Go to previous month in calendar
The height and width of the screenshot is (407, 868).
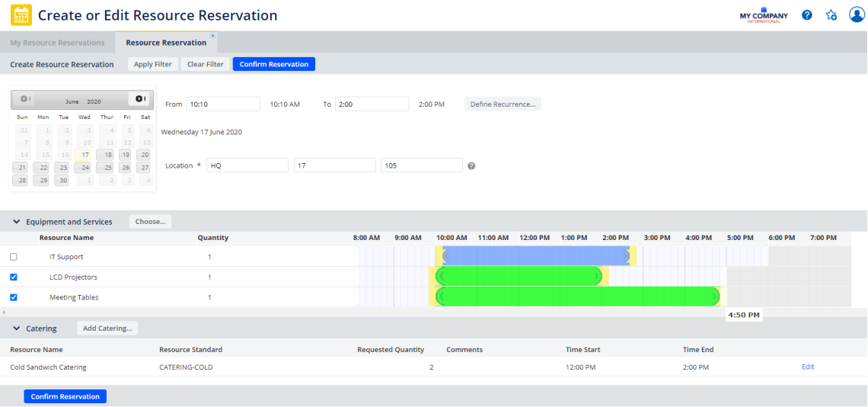point(24,99)
